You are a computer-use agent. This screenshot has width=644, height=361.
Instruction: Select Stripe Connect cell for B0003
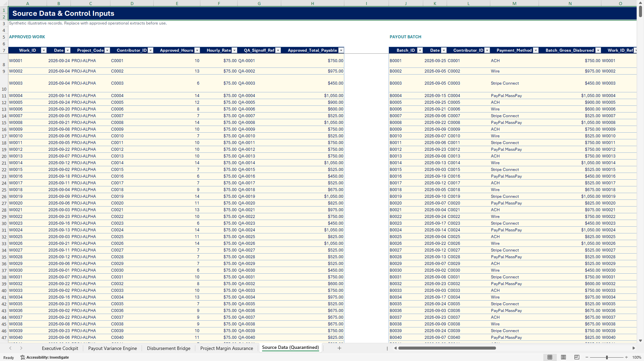tap(514, 83)
